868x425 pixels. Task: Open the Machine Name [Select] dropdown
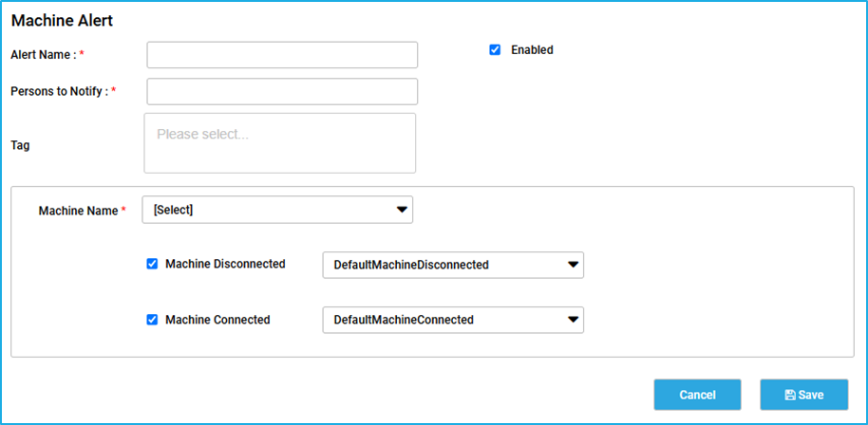tap(277, 210)
